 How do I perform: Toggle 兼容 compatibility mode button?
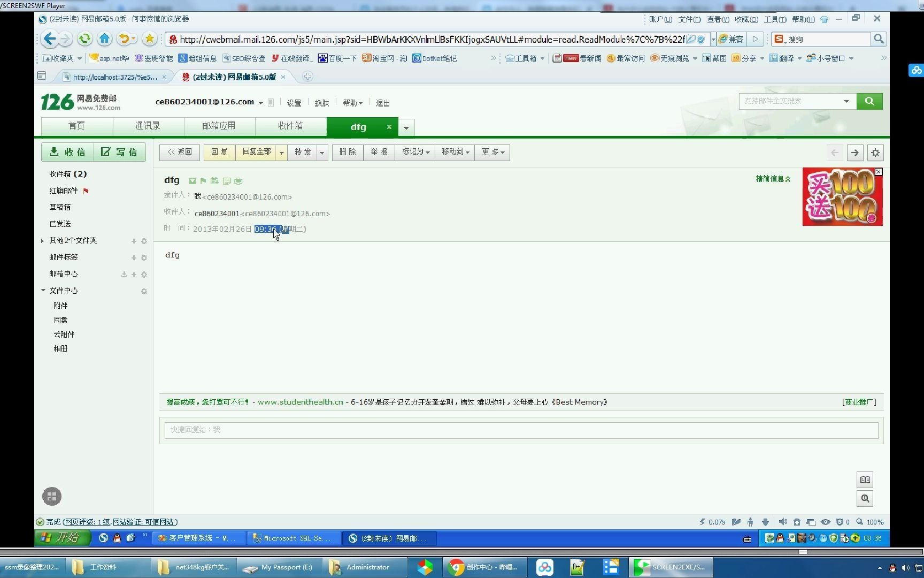click(x=731, y=39)
